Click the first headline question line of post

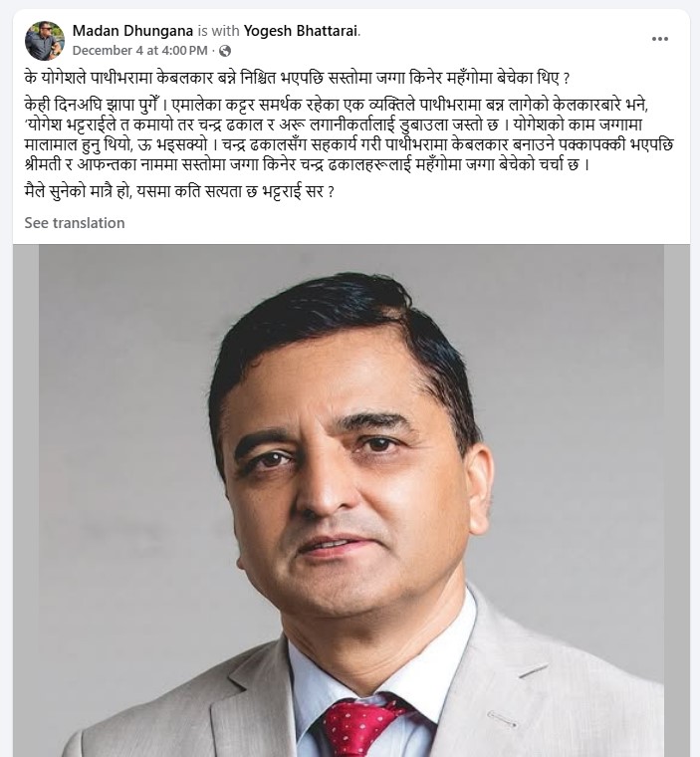[298, 79]
